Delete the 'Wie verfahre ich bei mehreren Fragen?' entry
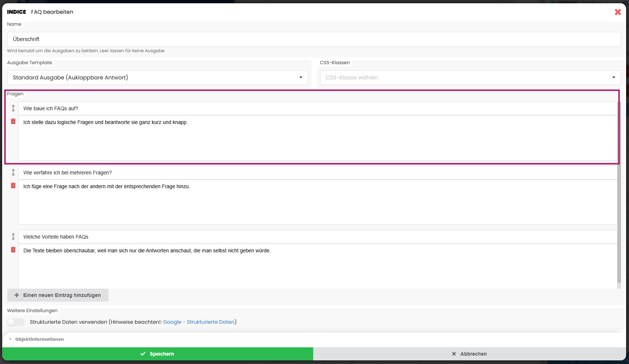The image size is (629, 364). click(x=13, y=186)
